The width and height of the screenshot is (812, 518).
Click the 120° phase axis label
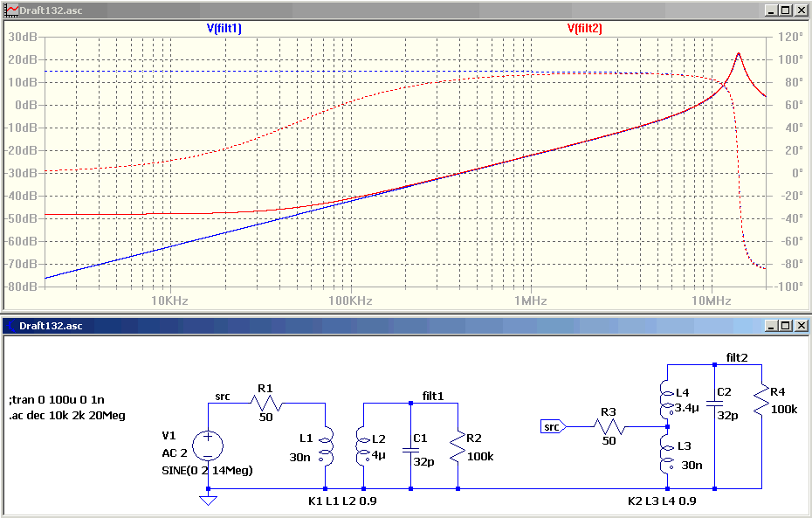pyautogui.click(x=790, y=37)
